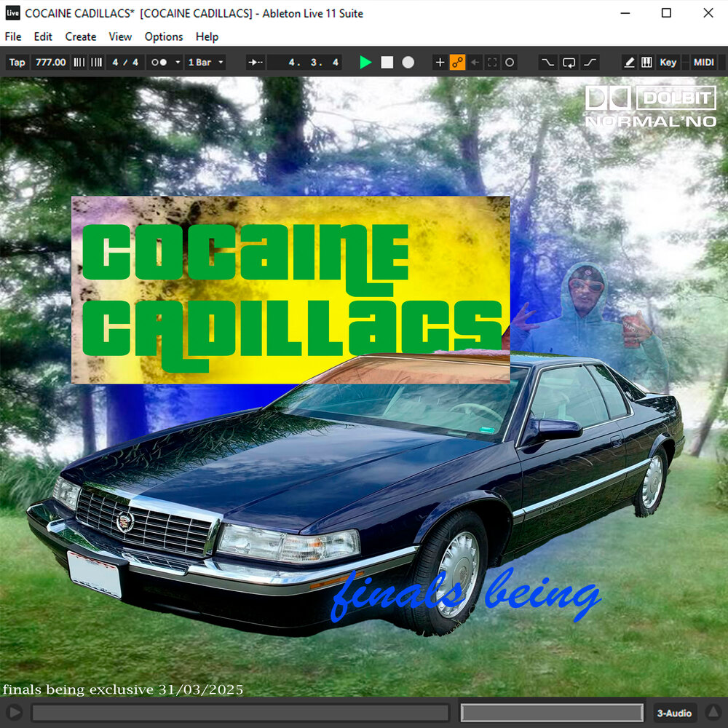
Task: Activate MIDI Map Mode
Action: point(703,63)
